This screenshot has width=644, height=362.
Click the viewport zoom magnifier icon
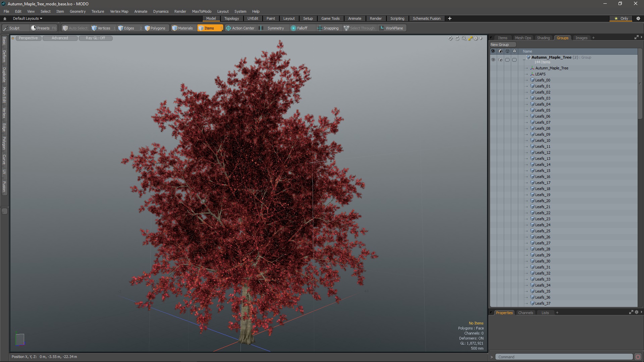click(x=464, y=38)
